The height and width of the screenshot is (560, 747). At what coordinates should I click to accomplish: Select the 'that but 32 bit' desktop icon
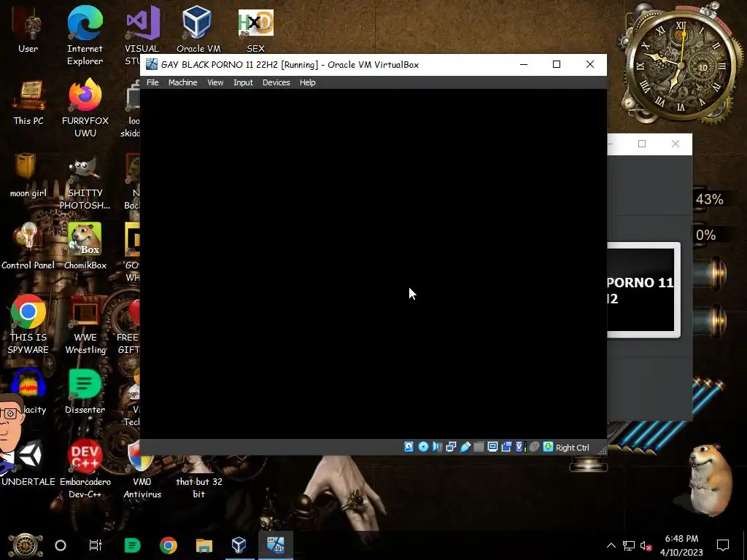click(x=198, y=476)
